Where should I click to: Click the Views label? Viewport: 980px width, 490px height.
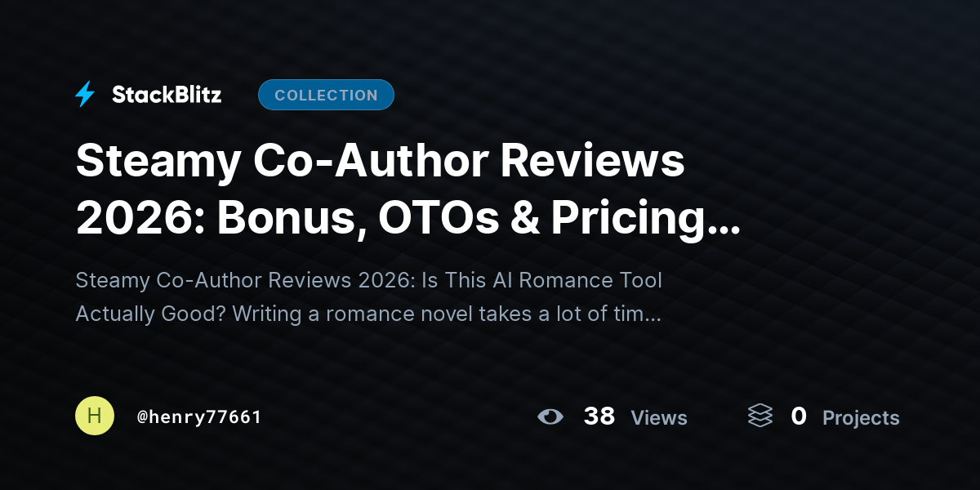point(659,418)
